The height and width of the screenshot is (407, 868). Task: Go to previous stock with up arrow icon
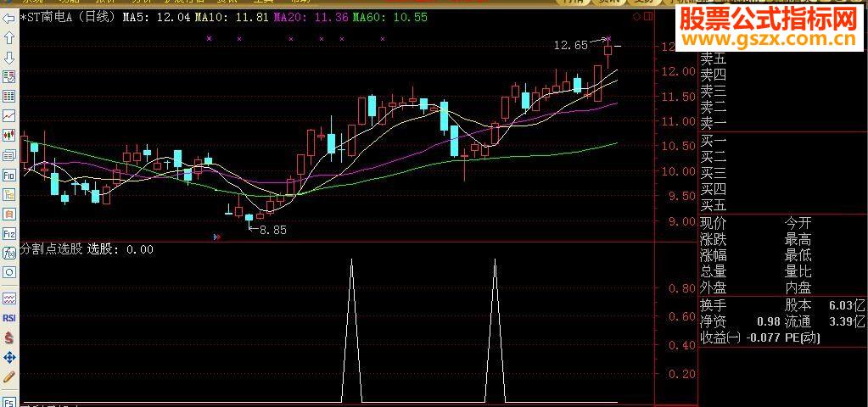point(8,38)
